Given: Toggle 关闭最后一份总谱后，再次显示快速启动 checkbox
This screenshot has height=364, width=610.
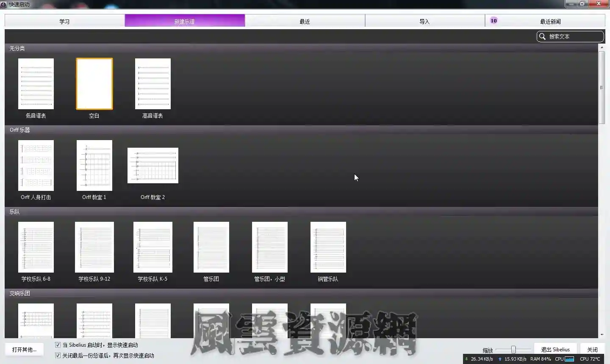Looking at the screenshot, I should tap(58, 356).
